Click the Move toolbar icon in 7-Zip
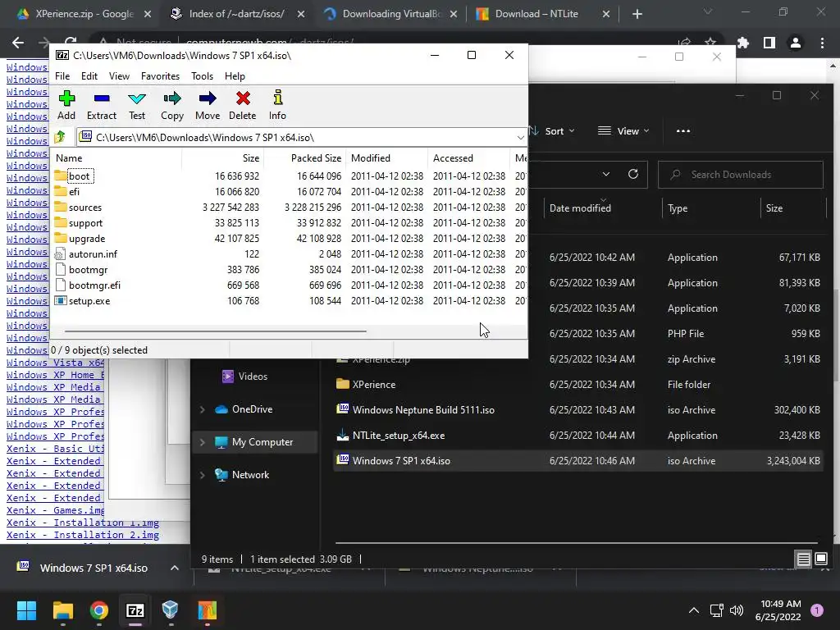The image size is (840, 630). 208,106
